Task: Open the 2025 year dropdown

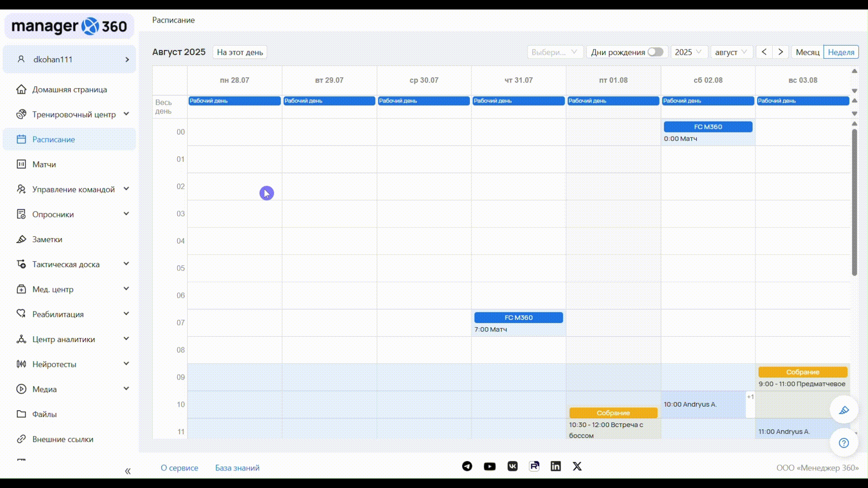Action: [688, 52]
